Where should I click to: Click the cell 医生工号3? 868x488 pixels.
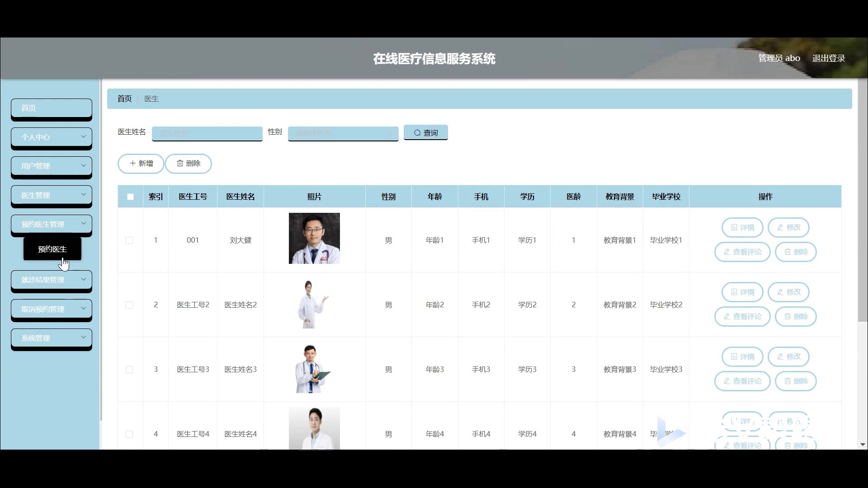pyautogui.click(x=193, y=370)
